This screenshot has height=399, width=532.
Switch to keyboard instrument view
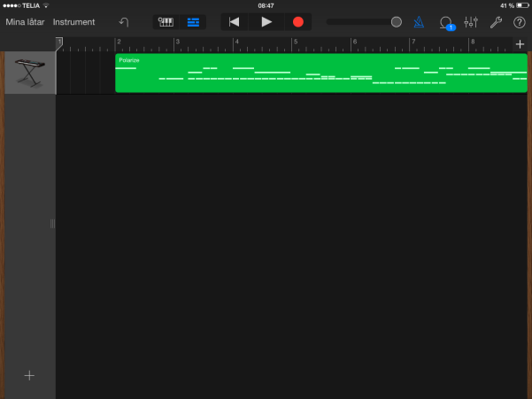click(166, 22)
